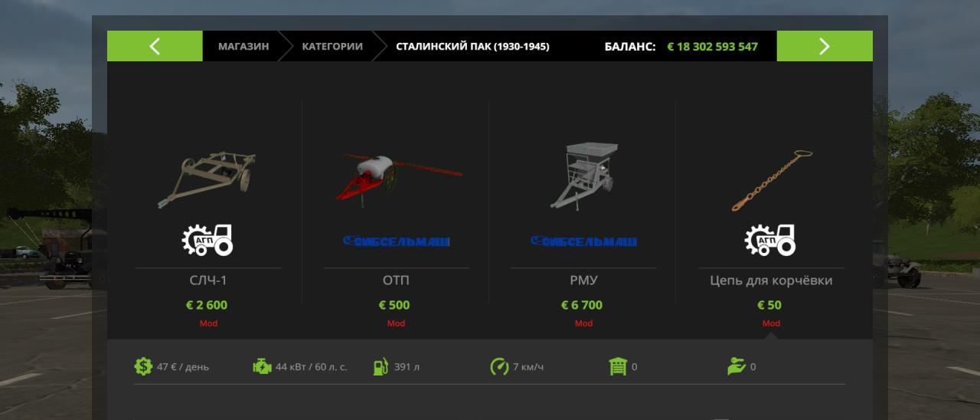
Task: Open the Категории breadcrumb
Action: tap(332, 46)
